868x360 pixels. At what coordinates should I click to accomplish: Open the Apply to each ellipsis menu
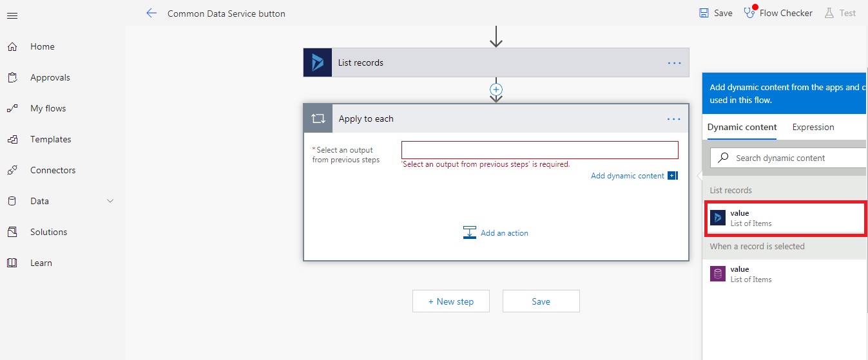pyautogui.click(x=674, y=119)
